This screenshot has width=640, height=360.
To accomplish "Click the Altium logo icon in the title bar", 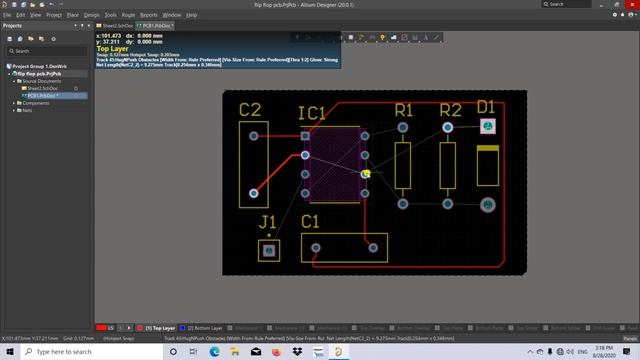I will [4, 4].
